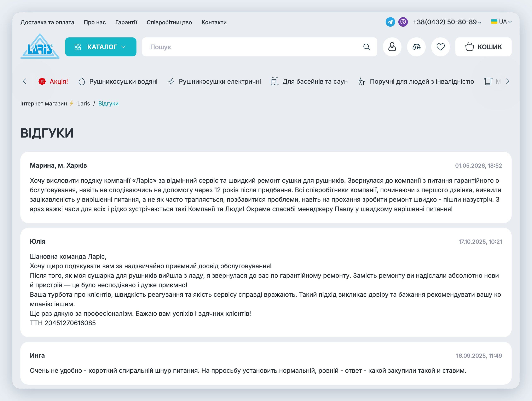Click Інтернет магазин breadcrumb link
Screen dimensions: 532x401
55,104
